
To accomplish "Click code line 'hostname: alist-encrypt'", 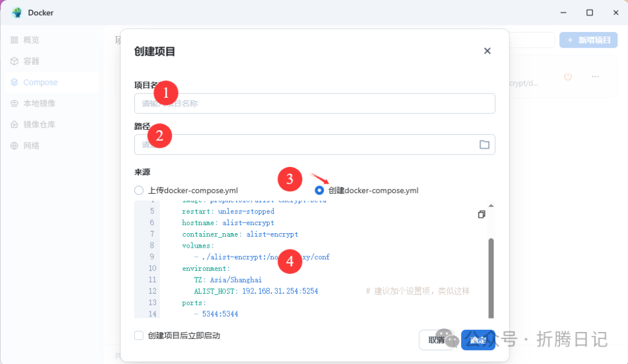I will [228, 223].
